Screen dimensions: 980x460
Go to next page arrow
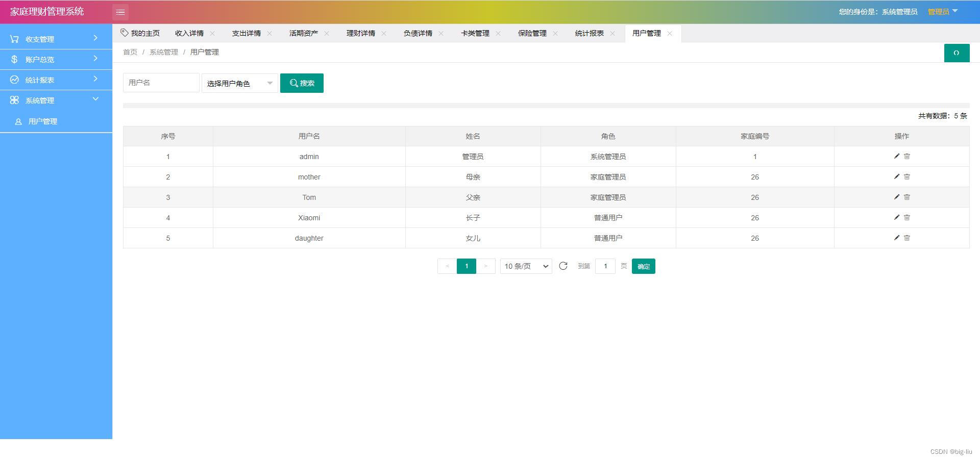tap(485, 266)
